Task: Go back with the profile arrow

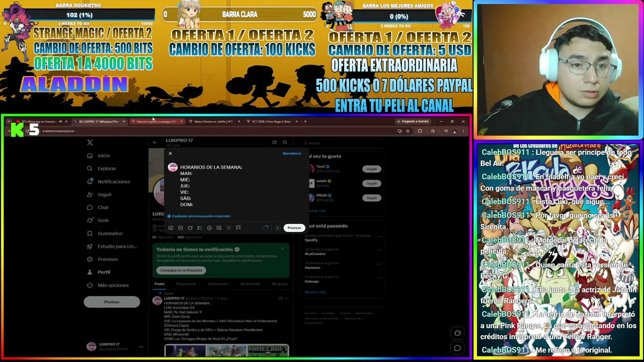Action: click(155, 142)
